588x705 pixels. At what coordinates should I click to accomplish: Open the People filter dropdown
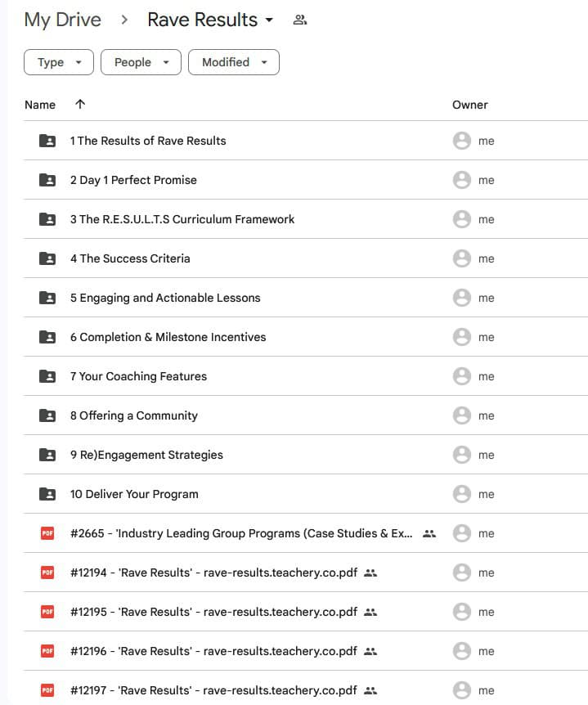(141, 62)
